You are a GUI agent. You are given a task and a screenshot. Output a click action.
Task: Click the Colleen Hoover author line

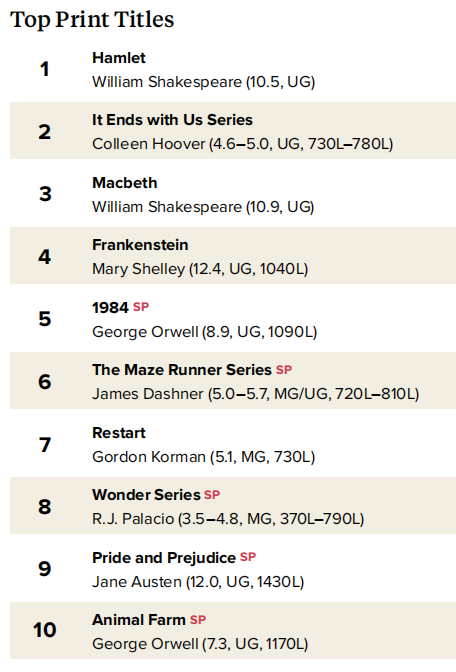coord(243,144)
